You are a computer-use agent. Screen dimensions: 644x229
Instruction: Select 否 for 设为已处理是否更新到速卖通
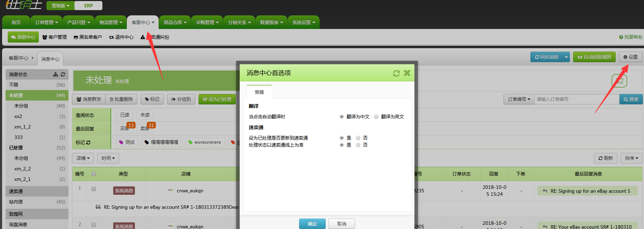click(x=358, y=138)
